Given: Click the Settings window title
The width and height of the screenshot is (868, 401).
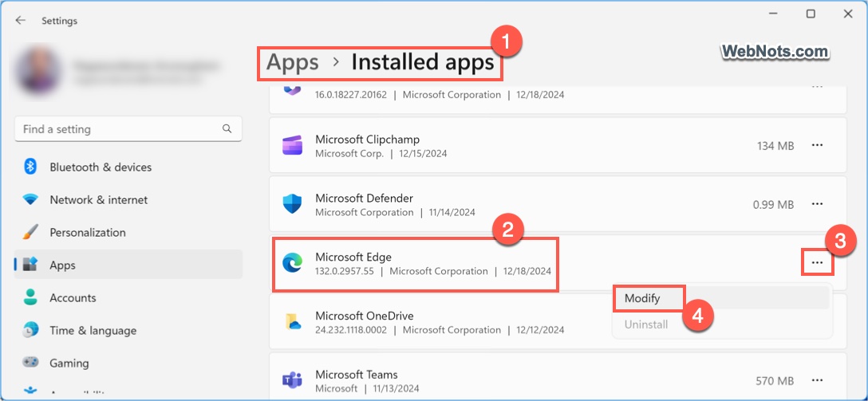Looking at the screenshot, I should (59, 21).
